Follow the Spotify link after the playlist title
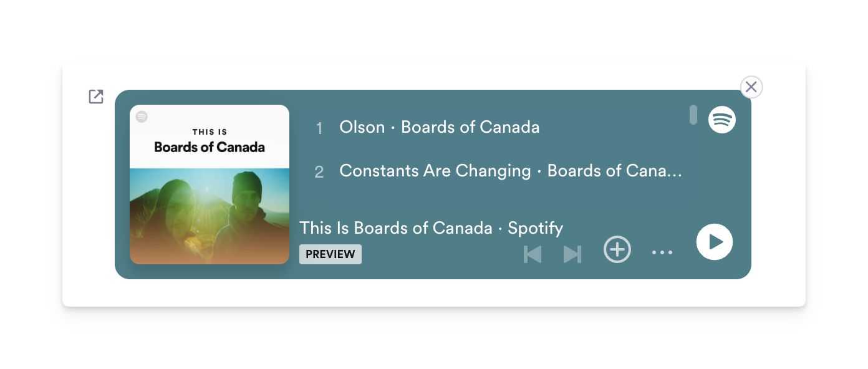The image size is (868, 369). [x=536, y=228]
